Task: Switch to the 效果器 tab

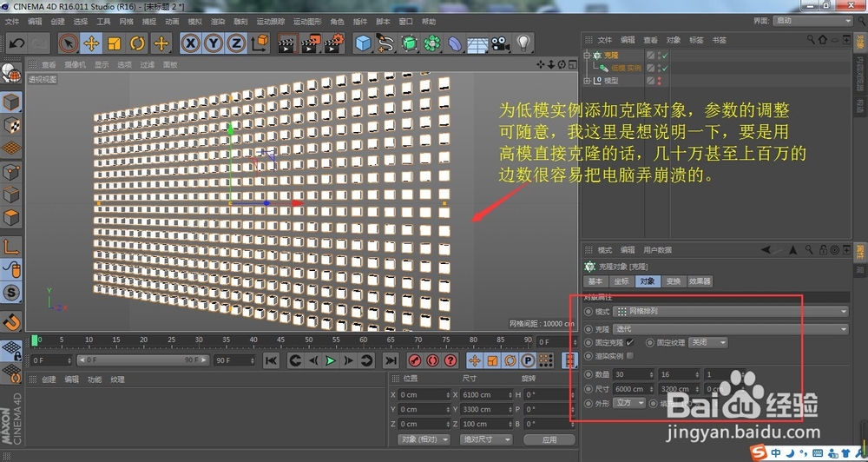Action: (x=700, y=281)
